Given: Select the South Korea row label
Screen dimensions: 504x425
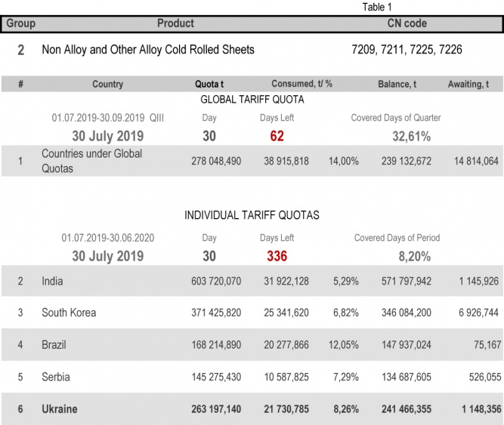Looking at the screenshot, I should (x=69, y=313).
